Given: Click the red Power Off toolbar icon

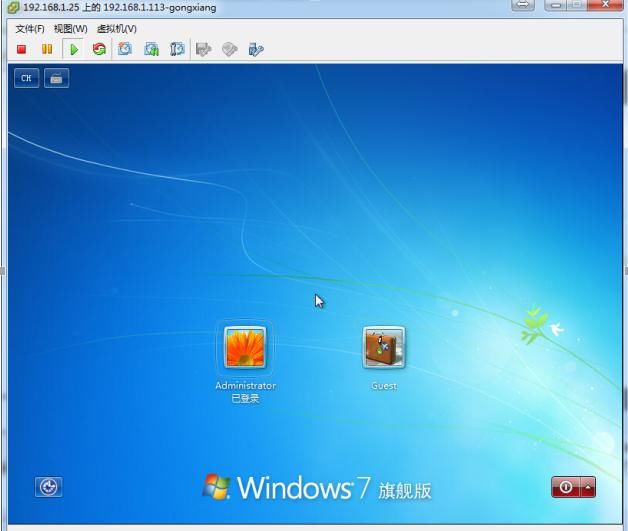Looking at the screenshot, I should tap(21, 49).
